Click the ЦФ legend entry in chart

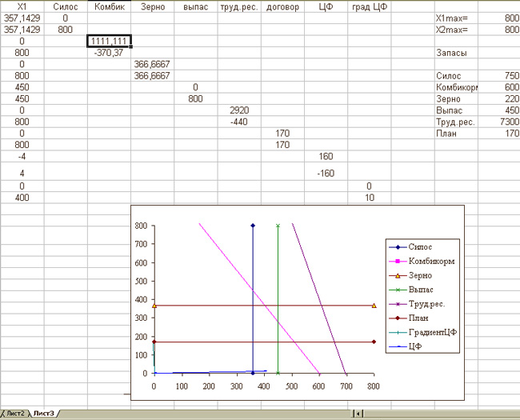tap(406, 346)
